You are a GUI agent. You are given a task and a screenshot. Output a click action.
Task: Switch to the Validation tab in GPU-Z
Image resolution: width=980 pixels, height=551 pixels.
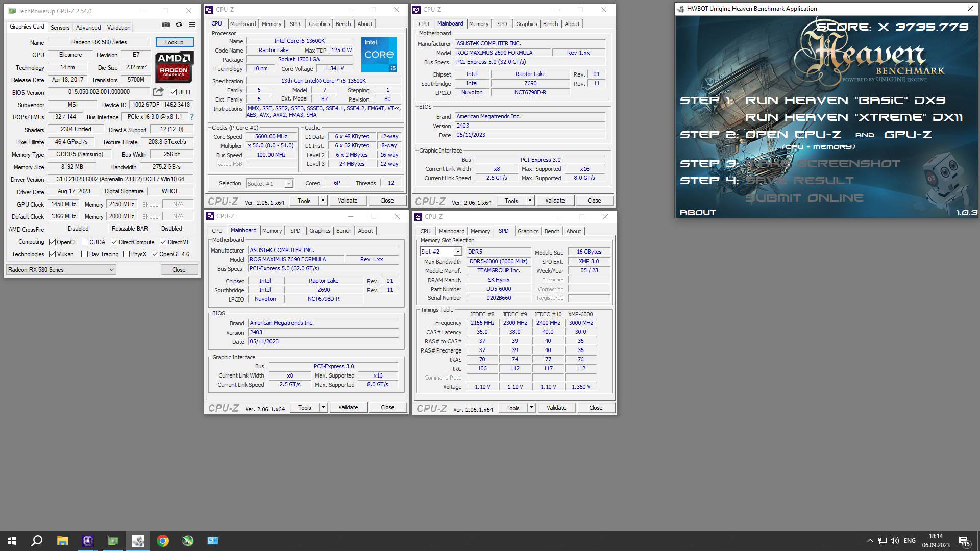pyautogui.click(x=119, y=28)
